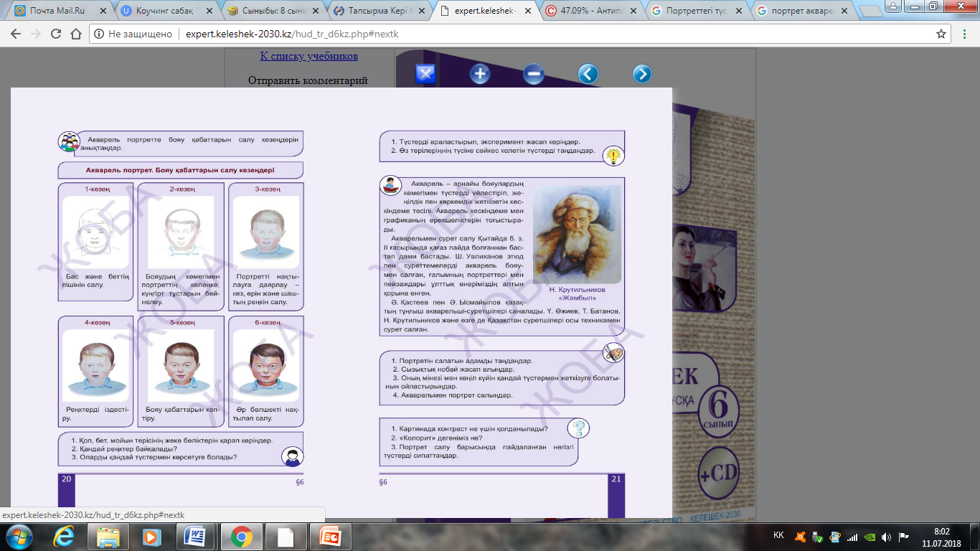Open the К списку учебников link
This screenshot has height=551, width=980.
click(x=308, y=56)
